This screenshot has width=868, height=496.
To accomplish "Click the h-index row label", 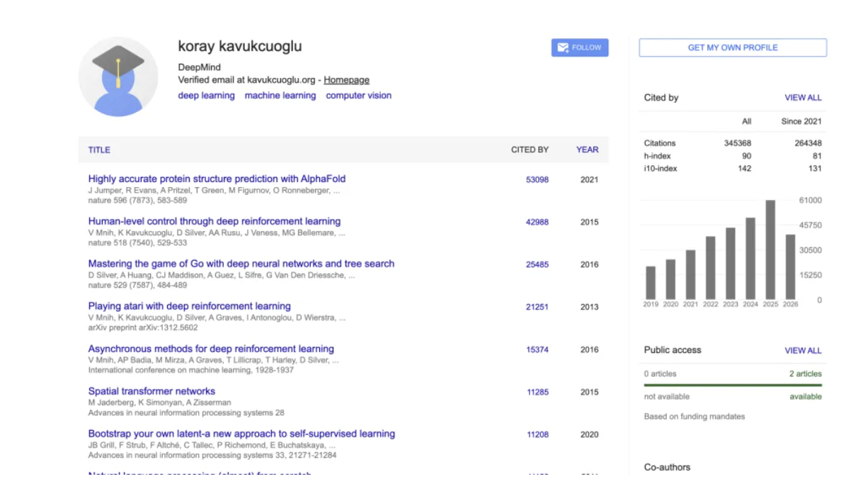I will click(x=658, y=156).
